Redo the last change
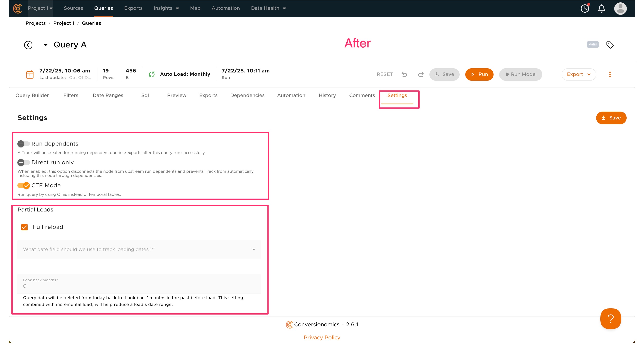The height and width of the screenshot is (352, 644). [x=421, y=74]
